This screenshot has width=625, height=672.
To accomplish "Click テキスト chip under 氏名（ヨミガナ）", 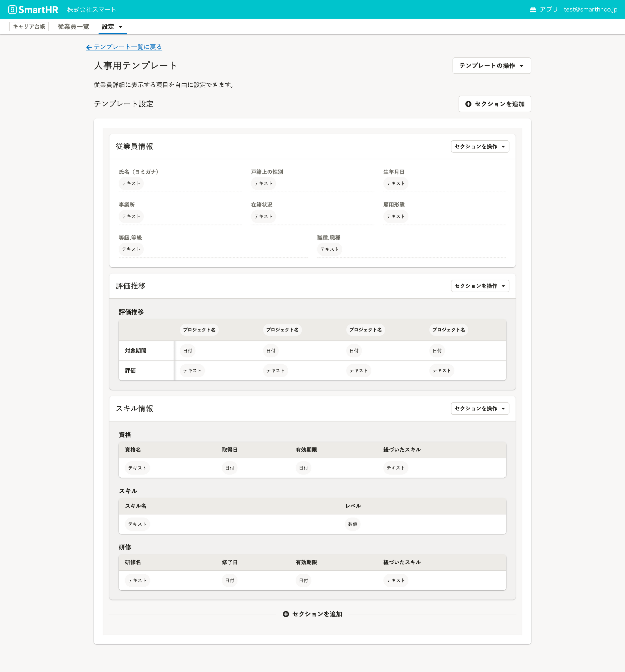I will (x=131, y=183).
